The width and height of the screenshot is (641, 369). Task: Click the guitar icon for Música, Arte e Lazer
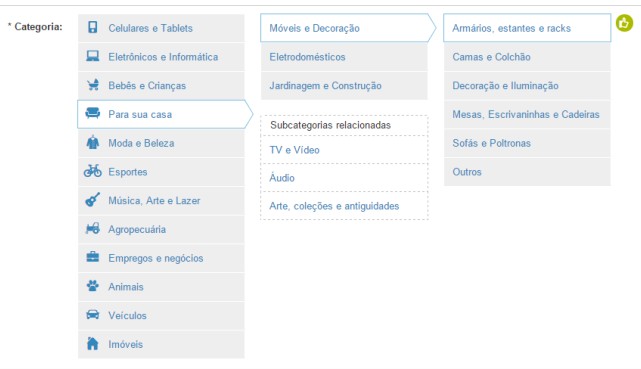[92, 199]
